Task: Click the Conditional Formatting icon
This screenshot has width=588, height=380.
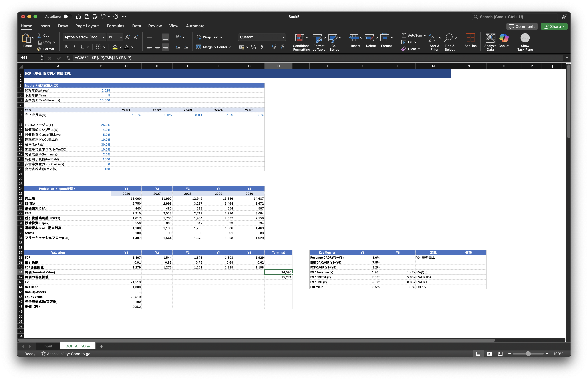Action: tap(299, 38)
